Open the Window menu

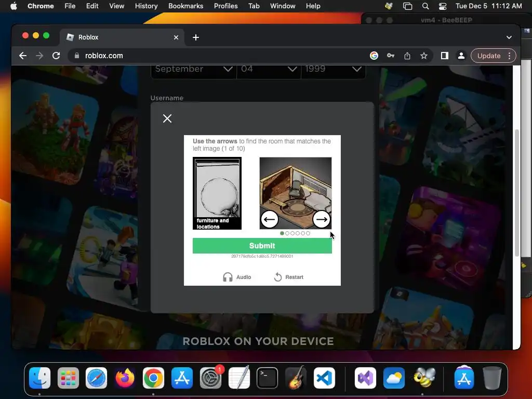283,6
